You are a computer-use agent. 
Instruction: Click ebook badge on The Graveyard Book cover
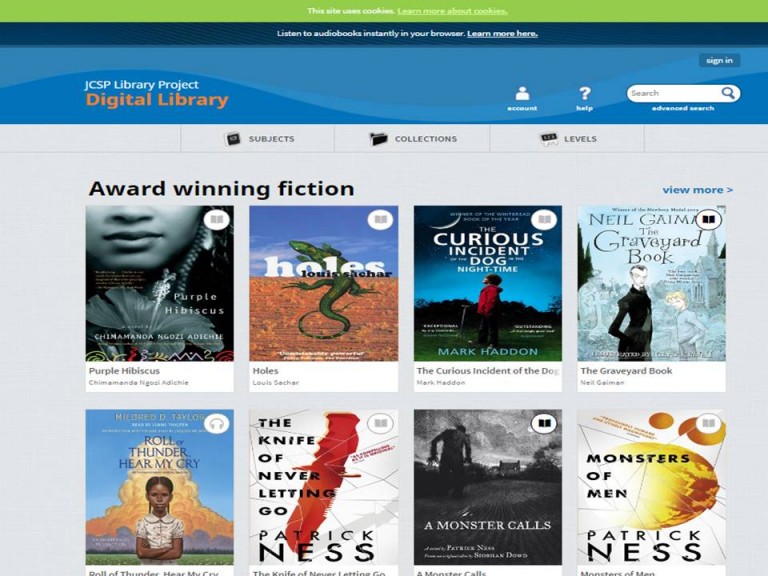click(x=708, y=219)
